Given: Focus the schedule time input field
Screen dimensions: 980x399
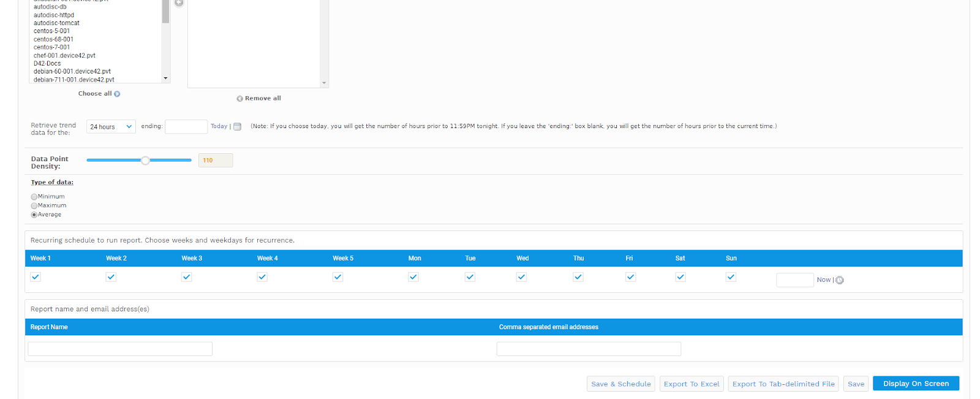Looking at the screenshot, I should click(795, 280).
